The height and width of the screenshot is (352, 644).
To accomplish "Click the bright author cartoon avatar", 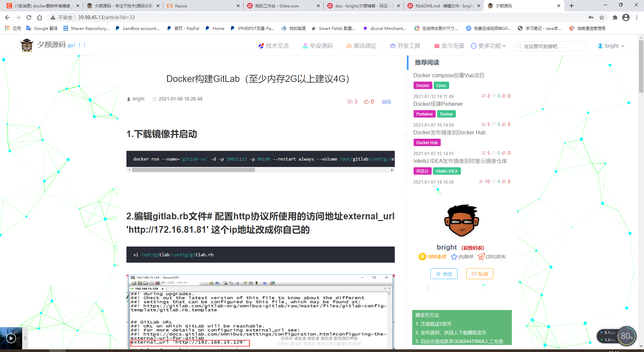I will click(462, 221).
